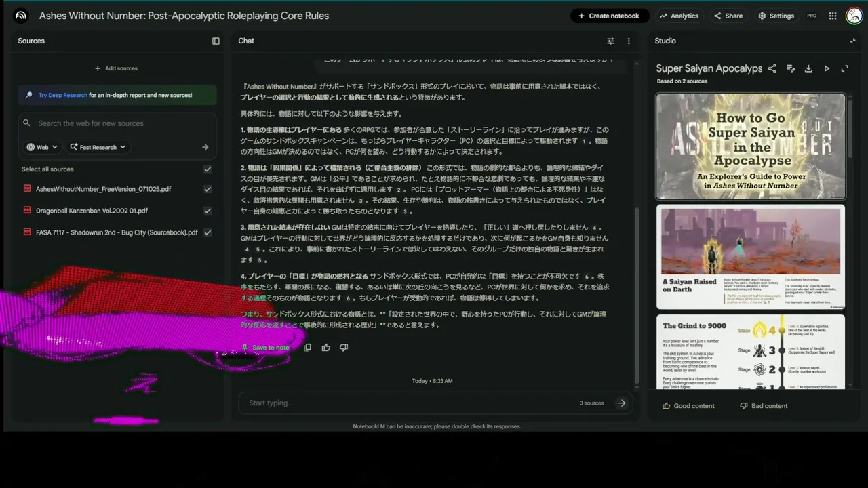
Task: Select The Grind to 9000 slide
Action: [x=750, y=351]
